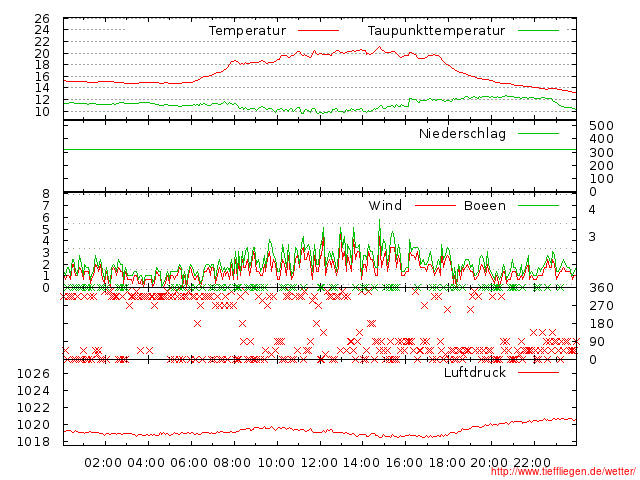Select the Niederschlag legend label

462,134
